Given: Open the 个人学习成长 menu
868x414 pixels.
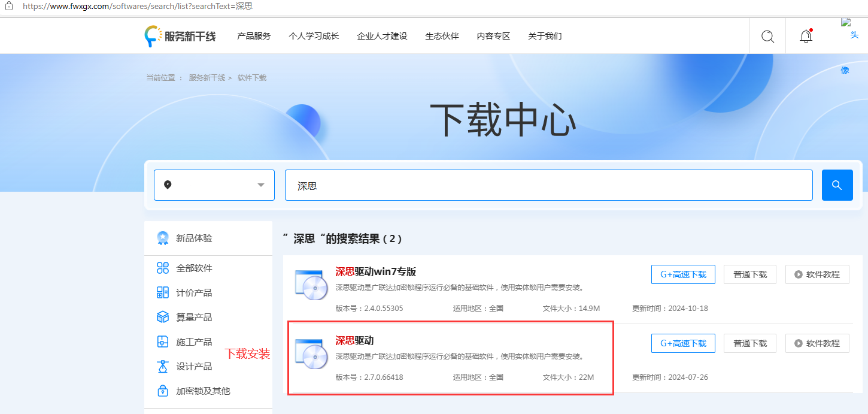Looking at the screenshot, I should 314,36.
